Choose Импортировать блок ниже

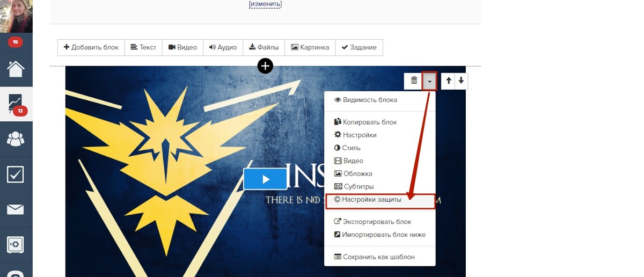[380, 234]
